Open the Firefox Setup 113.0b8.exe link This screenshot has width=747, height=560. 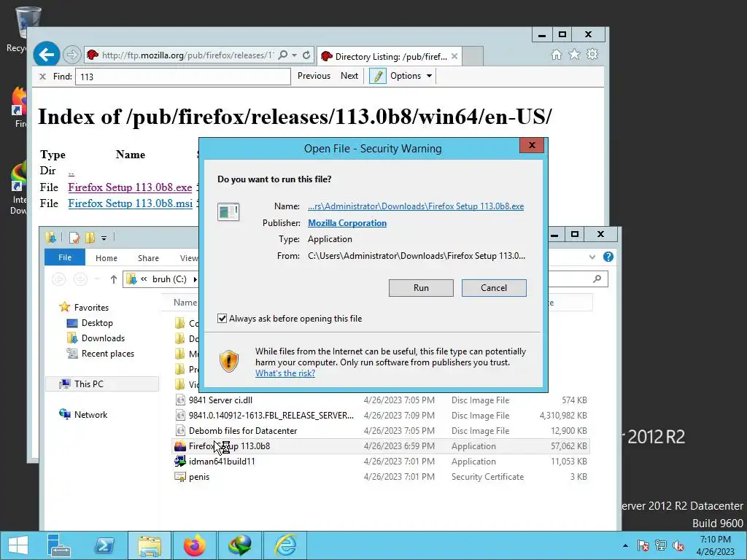point(130,187)
